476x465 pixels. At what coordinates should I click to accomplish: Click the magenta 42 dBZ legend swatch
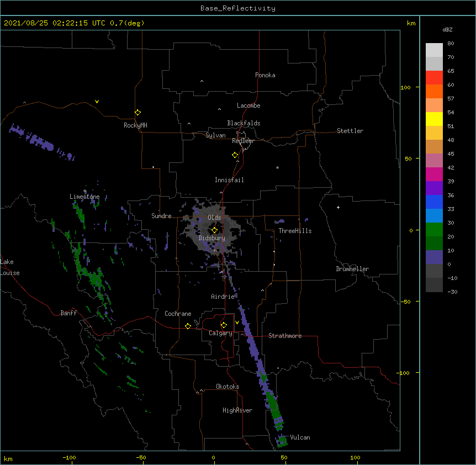pos(434,174)
